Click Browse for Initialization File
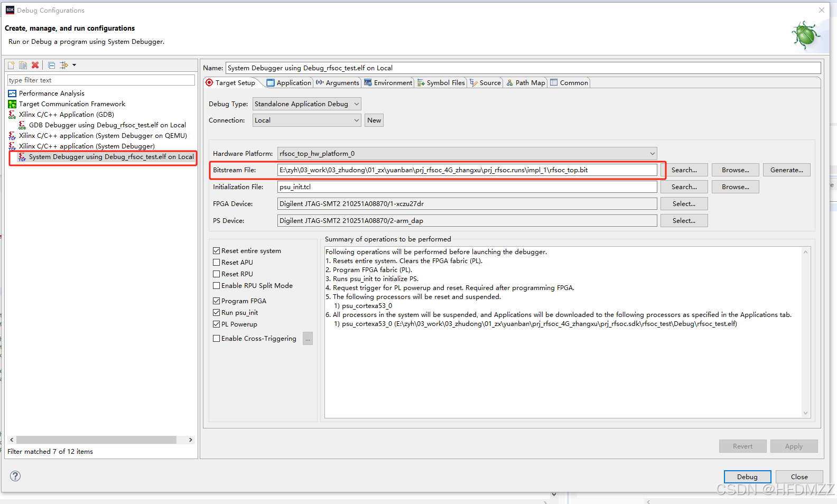 pos(736,187)
